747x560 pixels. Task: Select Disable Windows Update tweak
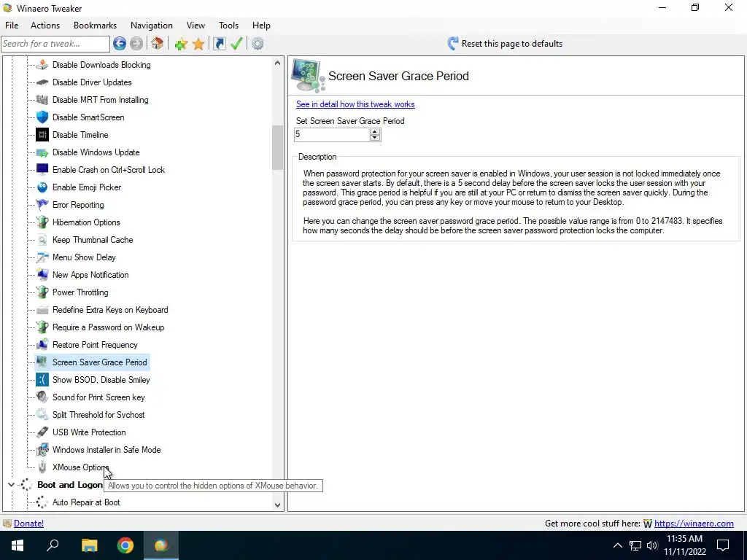click(96, 152)
